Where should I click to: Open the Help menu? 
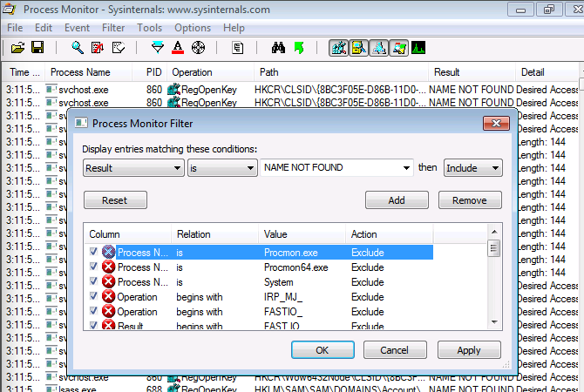click(x=234, y=28)
